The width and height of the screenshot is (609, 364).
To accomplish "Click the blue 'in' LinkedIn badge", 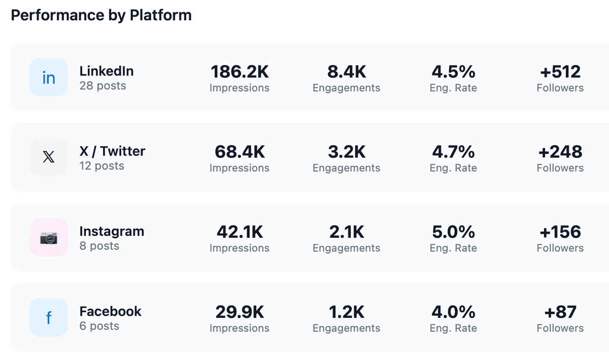I will click(x=48, y=77).
